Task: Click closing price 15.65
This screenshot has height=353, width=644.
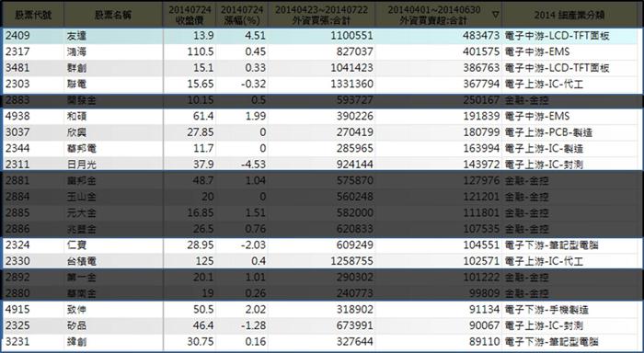Action: pos(201,84)
